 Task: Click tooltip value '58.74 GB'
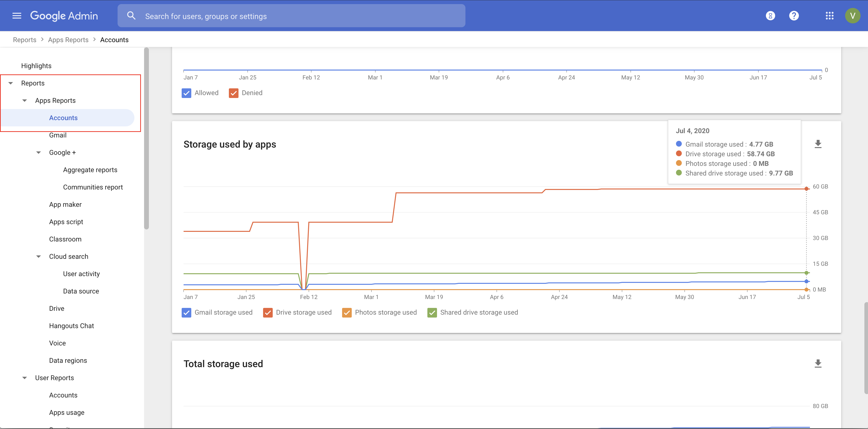761,154
